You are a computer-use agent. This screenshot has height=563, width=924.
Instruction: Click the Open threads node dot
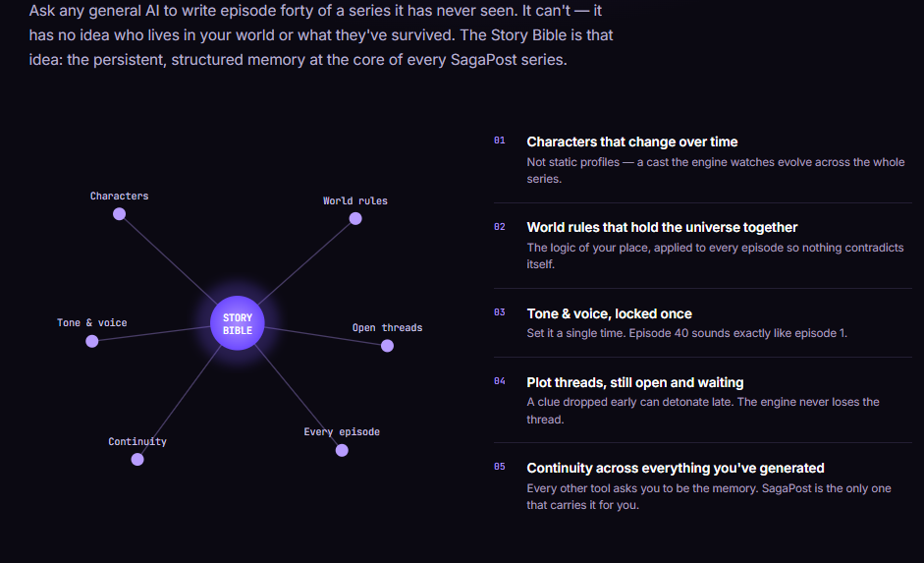tap(387, 346)
